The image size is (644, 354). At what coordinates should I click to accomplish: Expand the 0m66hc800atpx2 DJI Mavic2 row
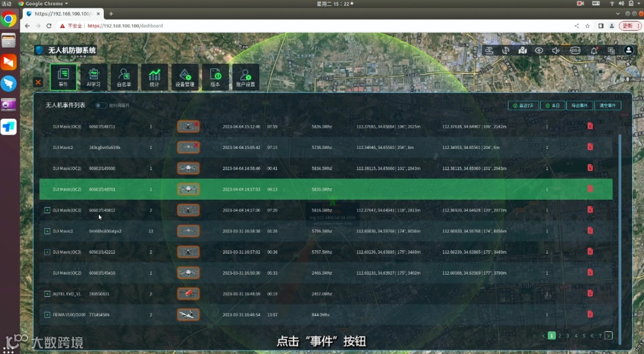[47, 231]
